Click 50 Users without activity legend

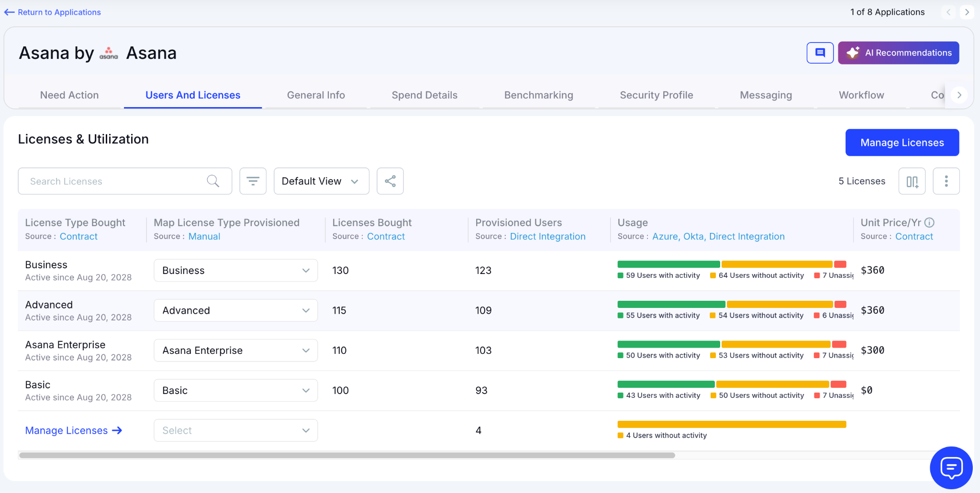pyautogui.click(x=757, y=395)
